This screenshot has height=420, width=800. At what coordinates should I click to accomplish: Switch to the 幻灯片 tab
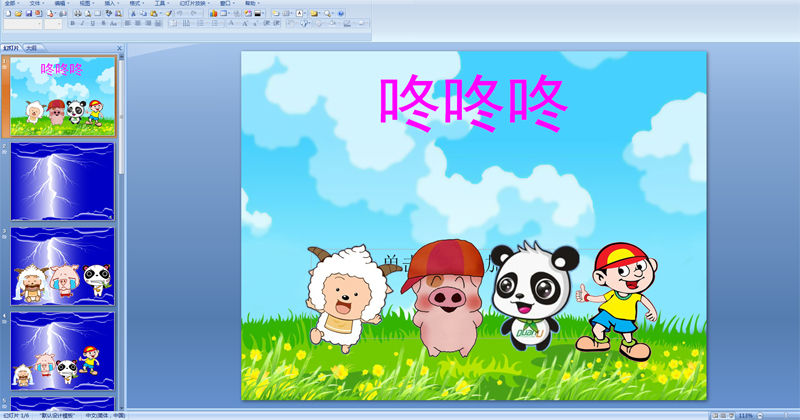pos(11,48)
